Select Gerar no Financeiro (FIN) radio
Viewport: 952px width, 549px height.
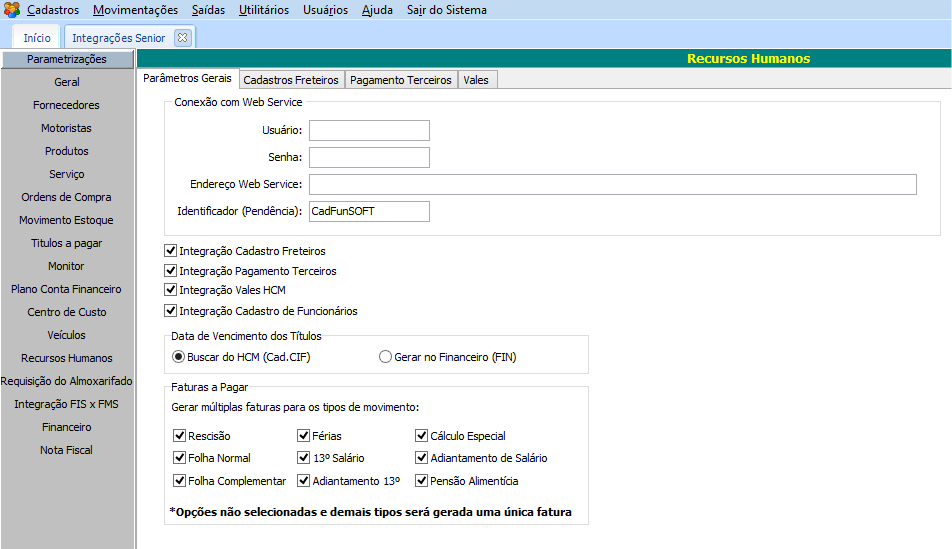tap(385, 357)
